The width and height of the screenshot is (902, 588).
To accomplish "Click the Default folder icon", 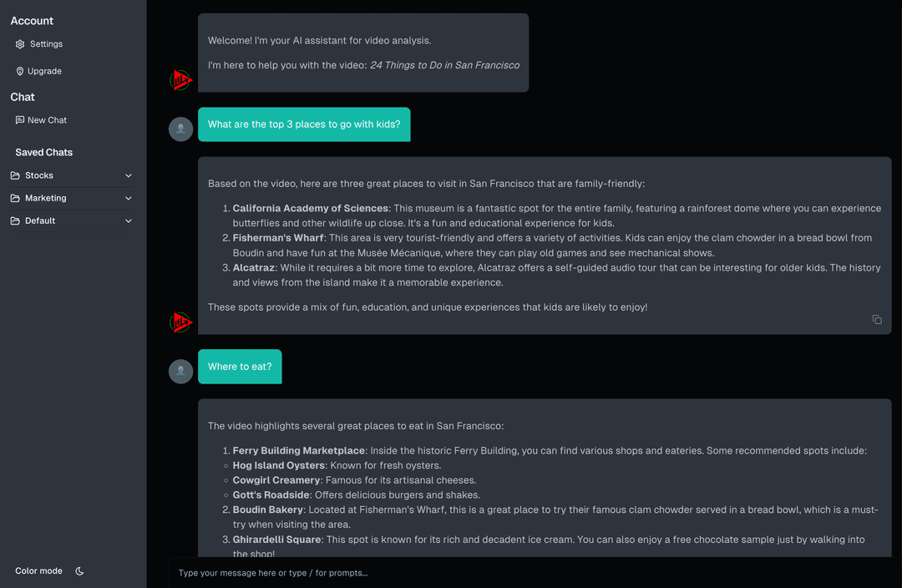I will click(17, 220).
